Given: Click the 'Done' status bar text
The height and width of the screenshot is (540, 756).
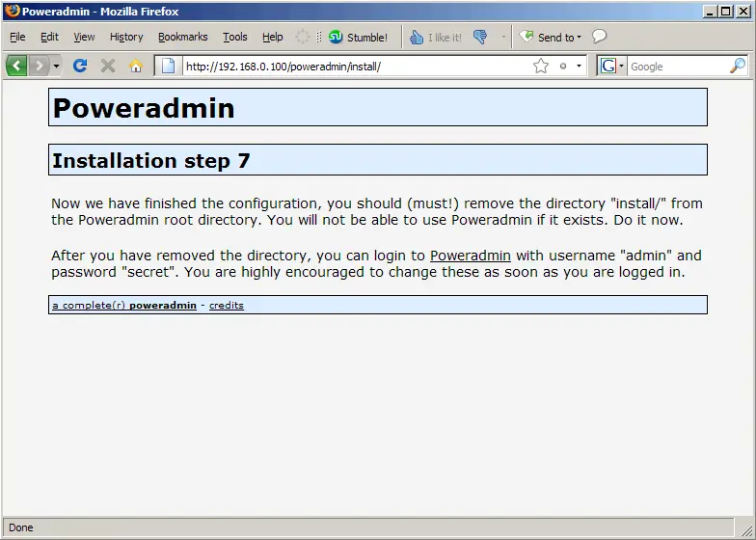Looking at the screenshot, I should (x=21, y=527).
